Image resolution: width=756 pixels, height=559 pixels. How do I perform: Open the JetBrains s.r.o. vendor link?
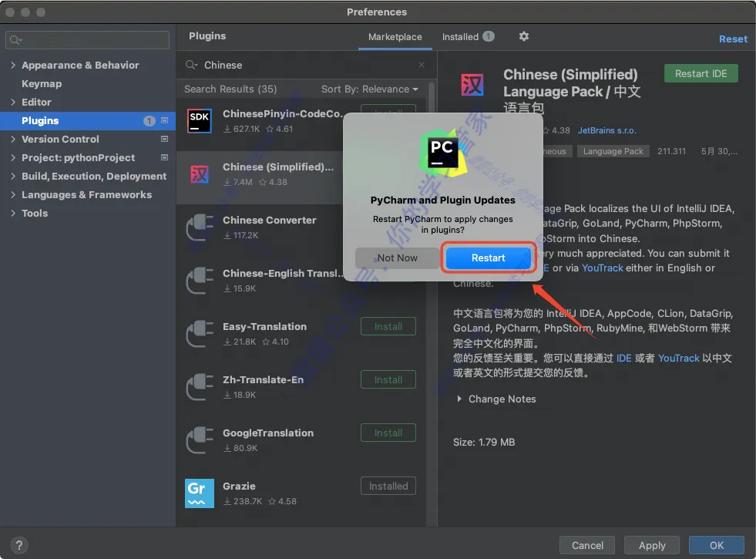[x=606, y=131]
